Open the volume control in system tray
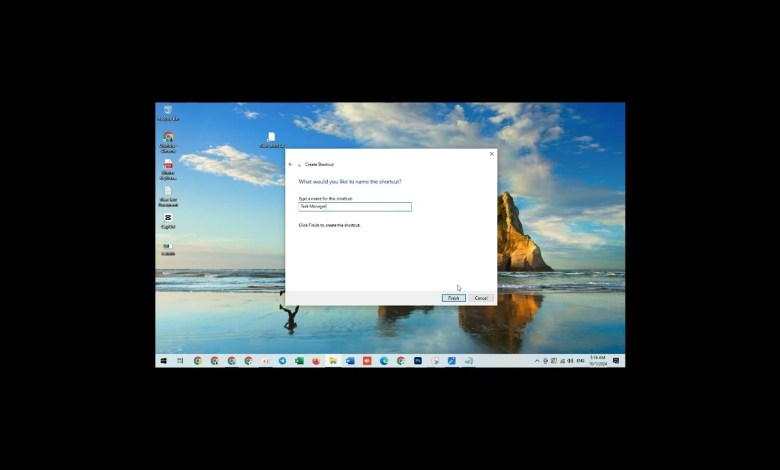Image resolution: width=780 pixels, height=470 pixels. (x=570, y=361)
